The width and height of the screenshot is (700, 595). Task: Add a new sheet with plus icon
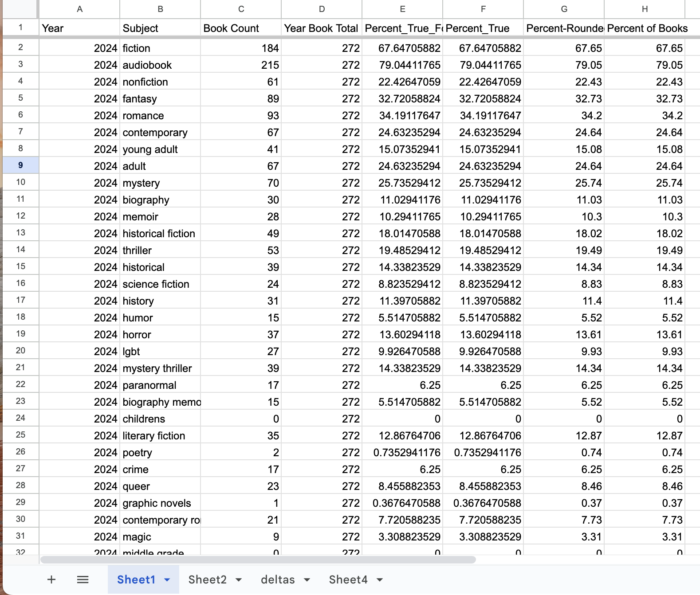[51, 579]
